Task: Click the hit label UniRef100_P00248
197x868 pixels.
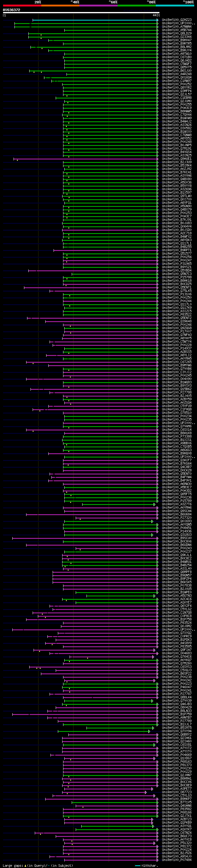Action: pos(177,142)
